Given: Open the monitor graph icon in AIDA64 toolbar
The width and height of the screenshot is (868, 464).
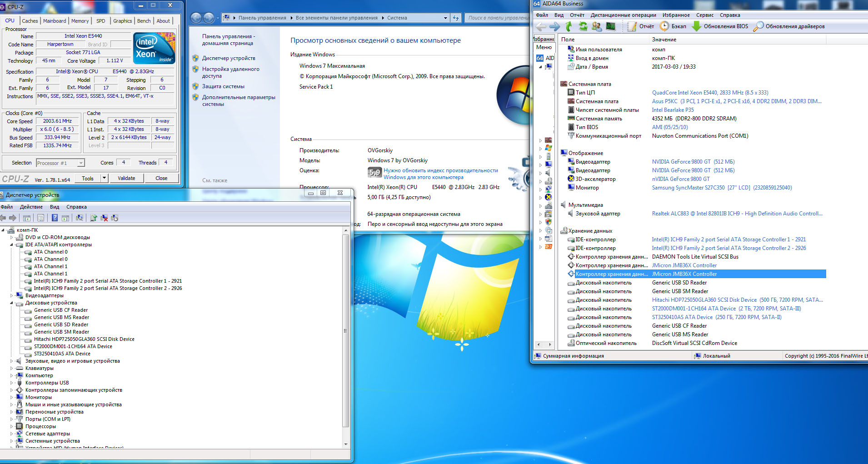Looking at the screenshot, I should coord(611,26).
